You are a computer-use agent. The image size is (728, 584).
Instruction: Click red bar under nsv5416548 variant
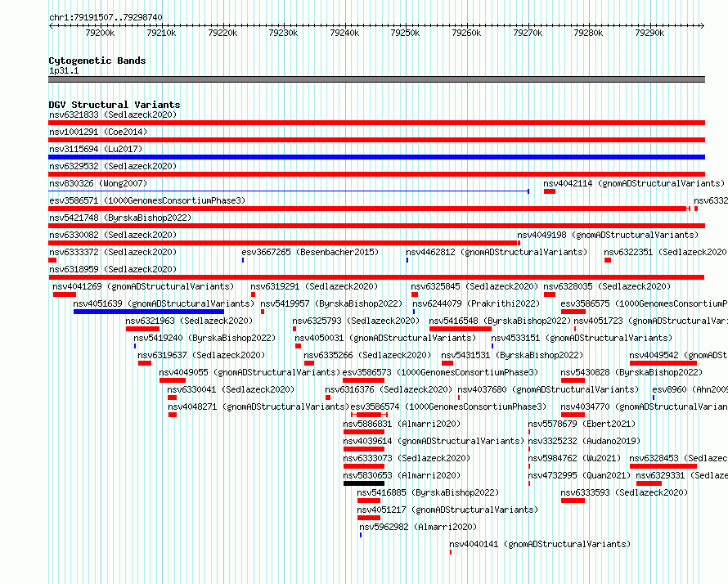tap(460, 329)
